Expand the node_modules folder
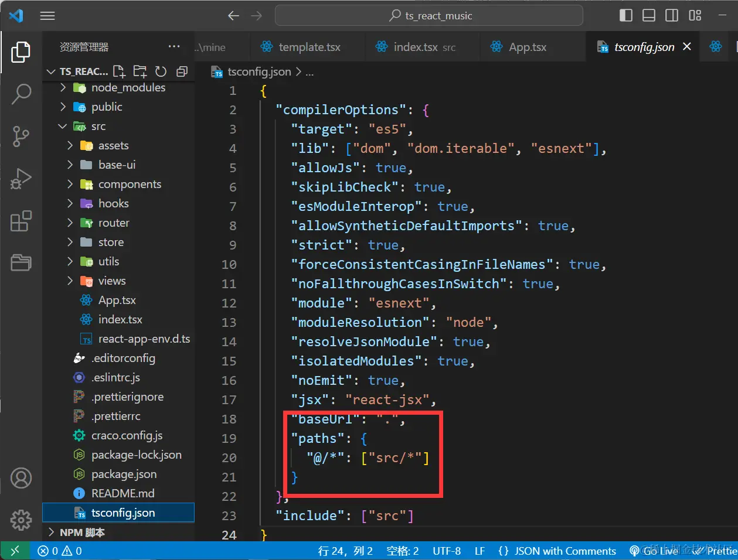The height and width of the screenshot is (560, 738). point(63,88)
